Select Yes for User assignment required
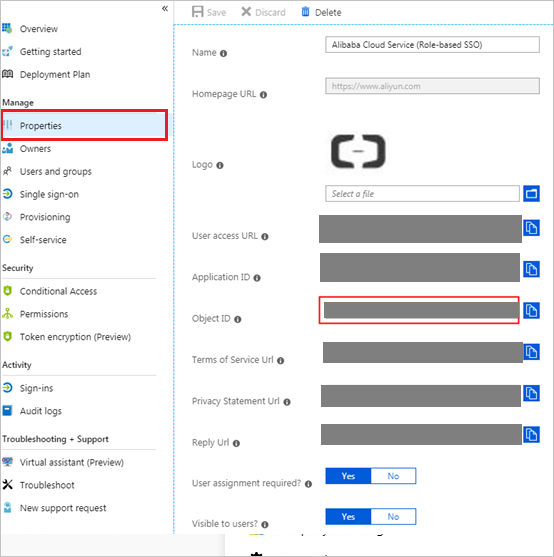Viewport: 554px width, 557px height. click(x=348, y=476)
